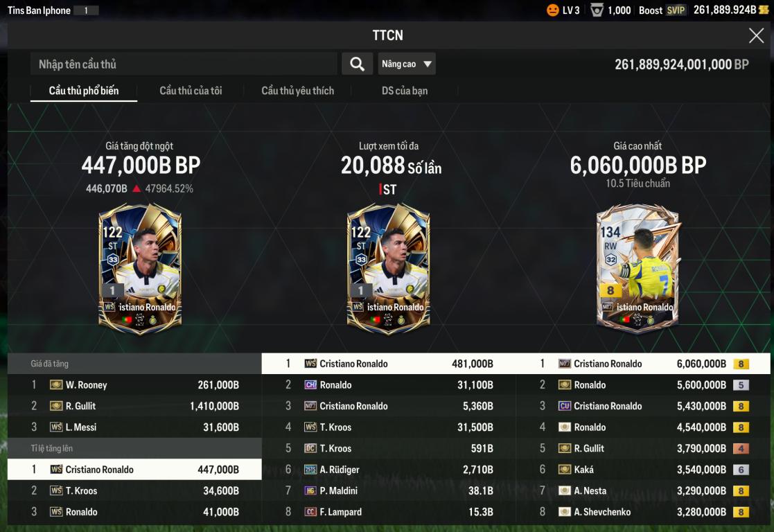Click the magnifying glass search icon
This screenshot has width=774, height=532.
(x=357, y=64)
